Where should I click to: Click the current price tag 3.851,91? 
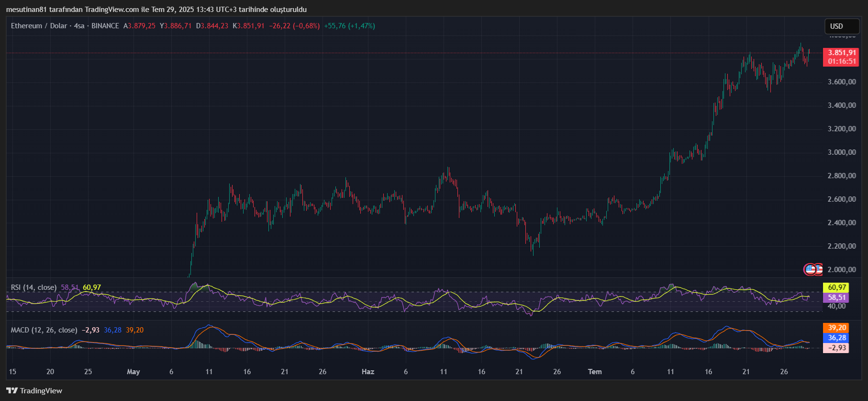[x=842, y=53]
